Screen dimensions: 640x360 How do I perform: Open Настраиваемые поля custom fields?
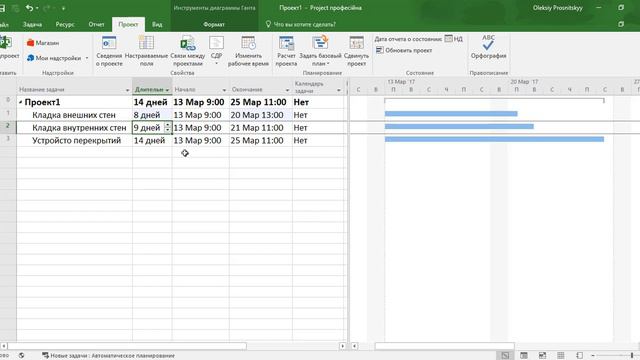pyautogui.click(x=146, y=51)
